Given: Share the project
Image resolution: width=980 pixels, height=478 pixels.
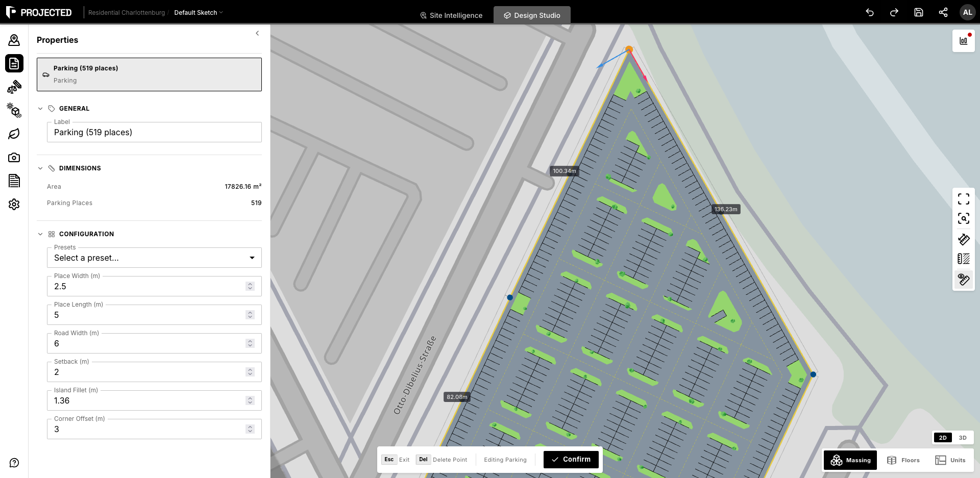Looking at the screenshot, I should coord(943,12).
